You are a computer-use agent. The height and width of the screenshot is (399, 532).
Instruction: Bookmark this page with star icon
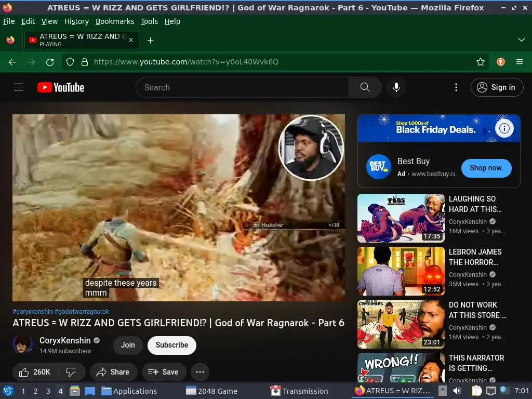481,62
